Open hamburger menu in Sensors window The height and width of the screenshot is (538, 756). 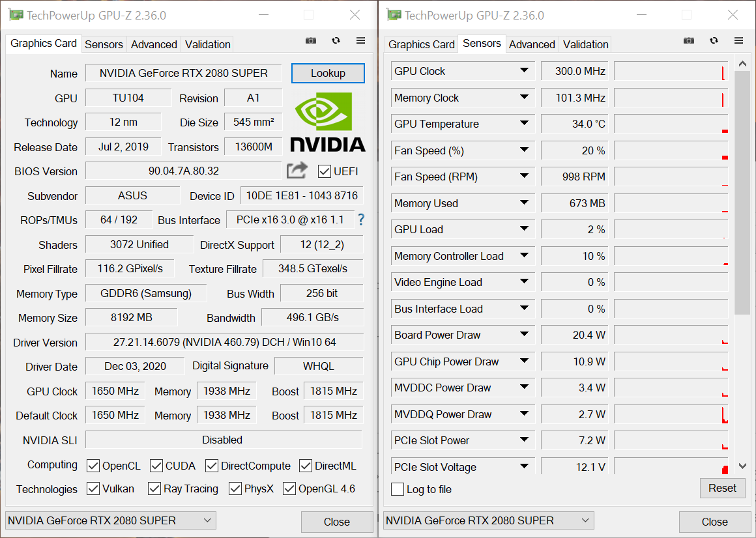tap(738, 40)
